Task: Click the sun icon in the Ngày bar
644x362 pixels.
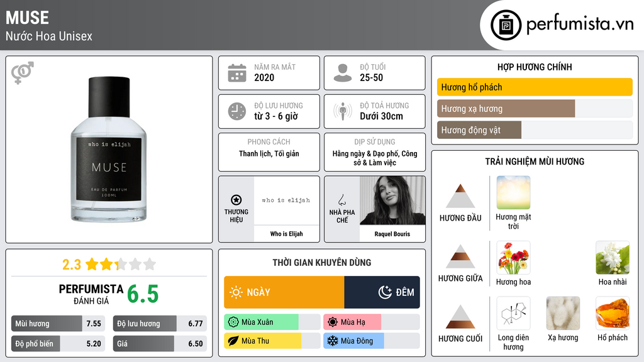Action: [x=236, y=292]
